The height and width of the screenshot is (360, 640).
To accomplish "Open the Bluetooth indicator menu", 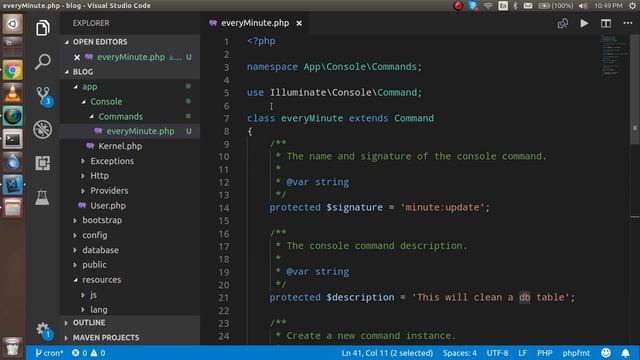I will [515, 6].
